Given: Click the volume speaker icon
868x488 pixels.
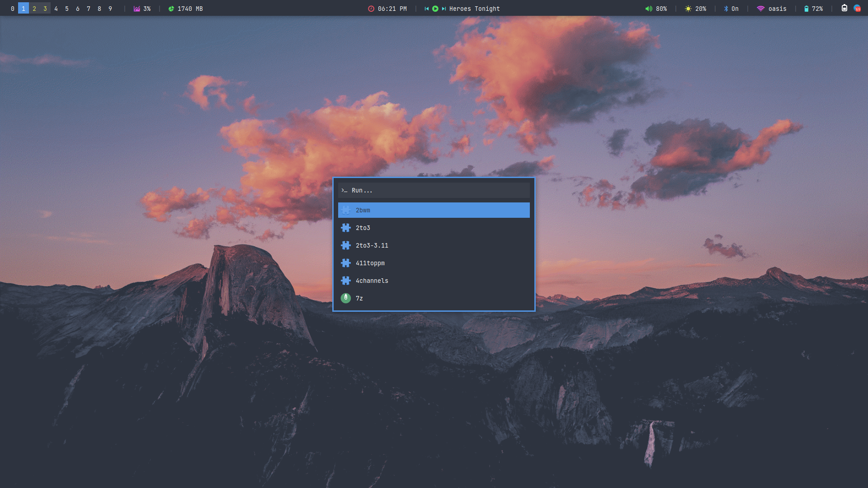Looking at the screenshot, I should tap(649, 9).
